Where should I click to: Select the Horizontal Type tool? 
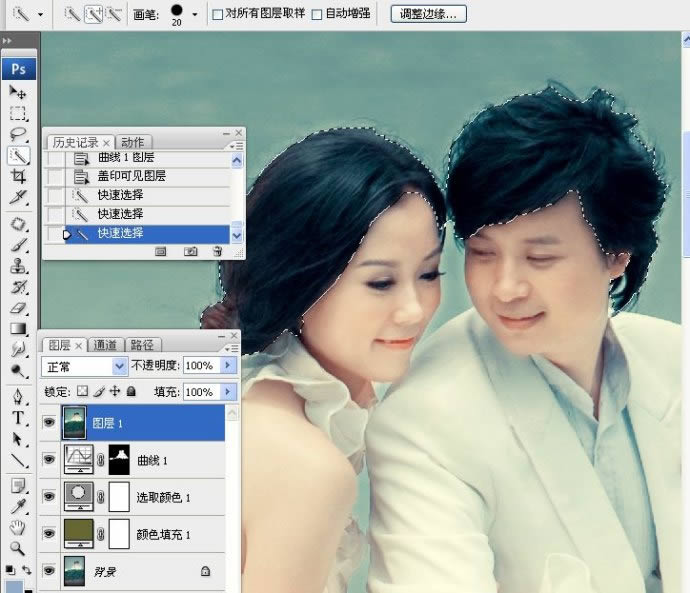(18, 418)
